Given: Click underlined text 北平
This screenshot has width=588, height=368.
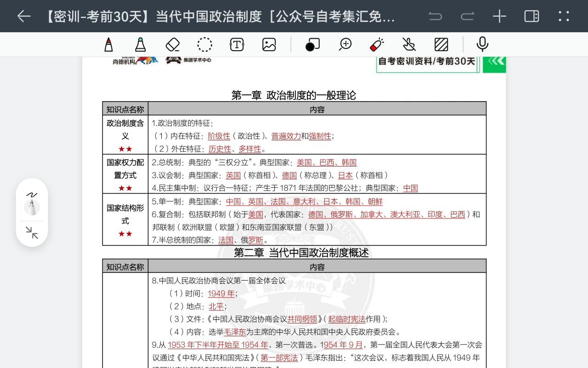Looking at the screenshot, I should pyautogui.click(x=216, y=306).
